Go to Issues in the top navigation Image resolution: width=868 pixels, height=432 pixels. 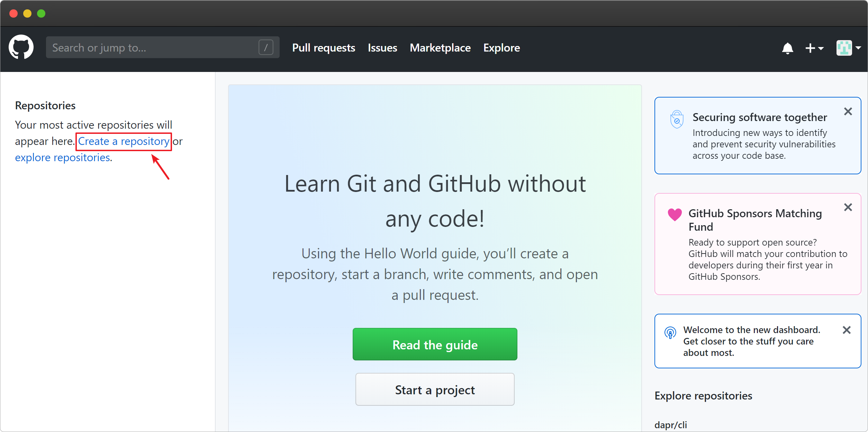[x=382, y=48]
